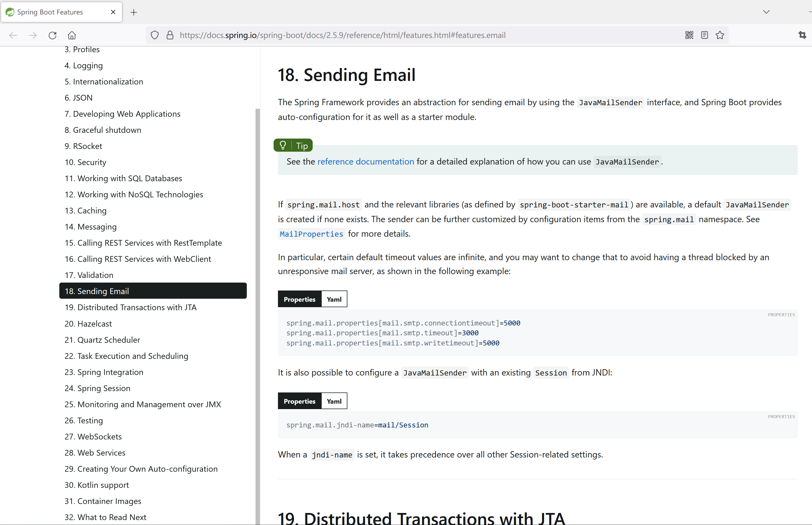Open 14. Messaging section
This screenshot has height=525, width=812.
pos(90,227)
